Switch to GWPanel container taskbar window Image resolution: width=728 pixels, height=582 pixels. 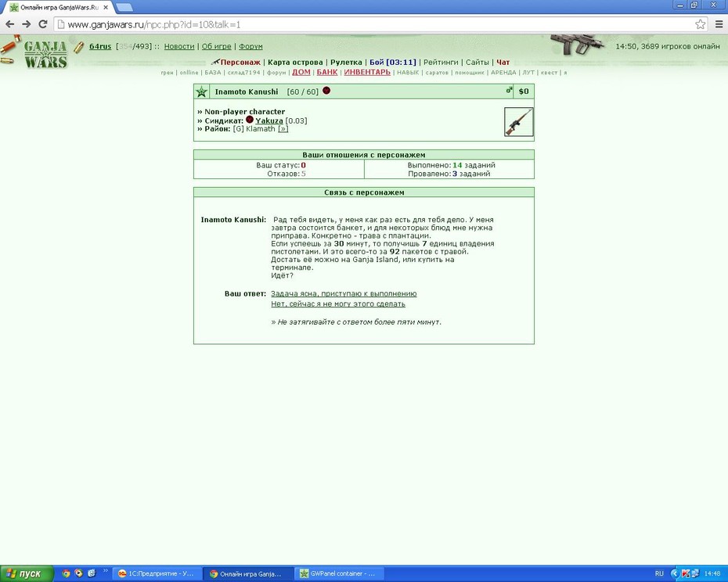click(339, 573)
